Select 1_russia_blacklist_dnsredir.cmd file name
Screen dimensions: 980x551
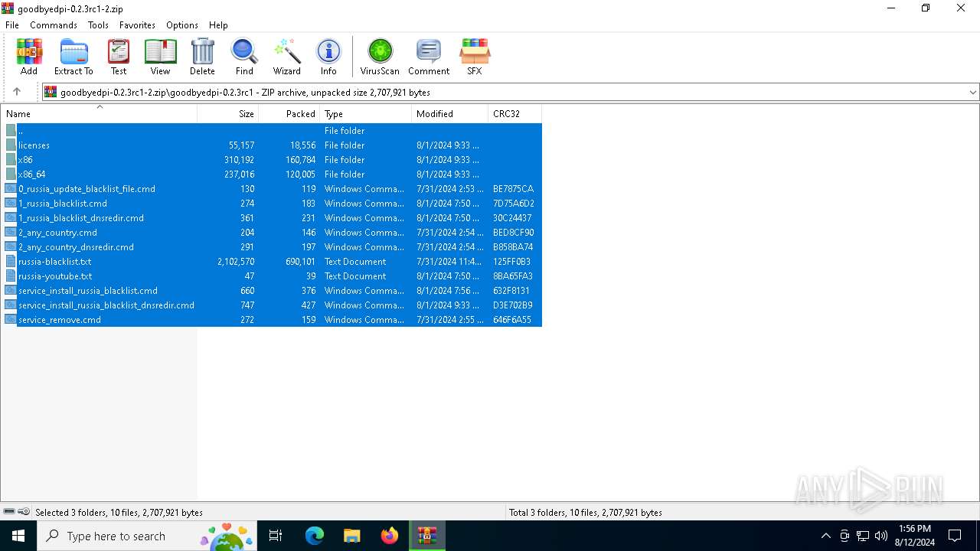tap(81, 218)
